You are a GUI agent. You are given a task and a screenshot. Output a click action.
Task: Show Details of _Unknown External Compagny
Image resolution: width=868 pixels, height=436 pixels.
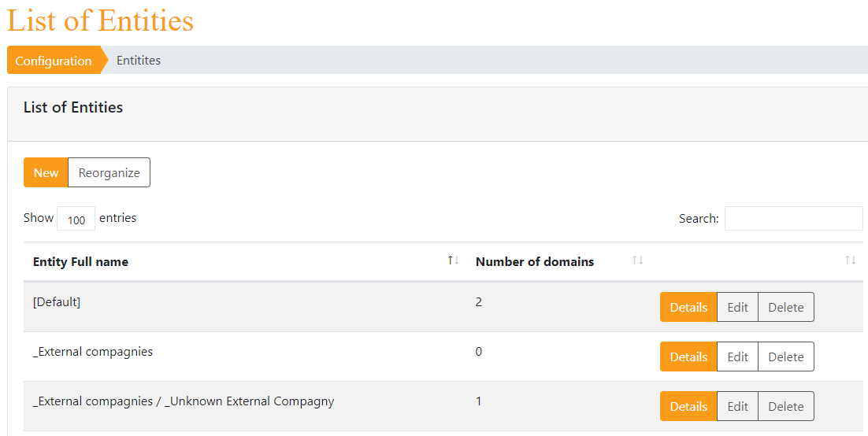coord(688,406)
